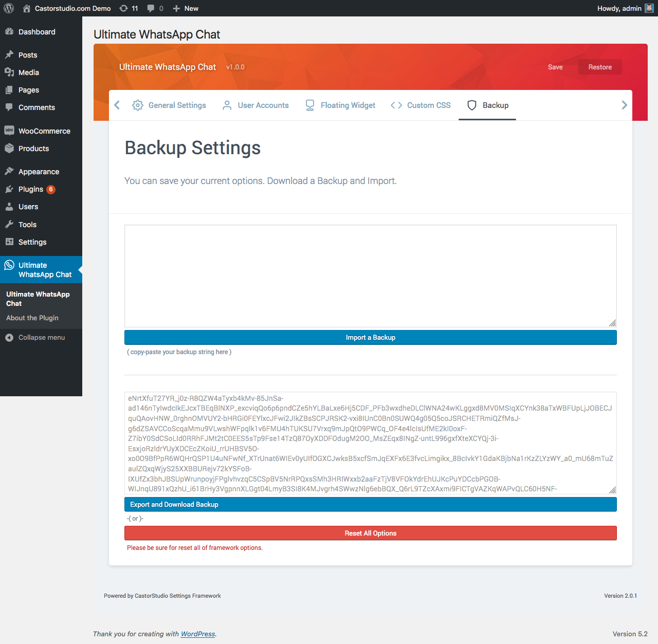658x644 pixels.
Task: Click the Restore button
Action: tap(600, 67)
